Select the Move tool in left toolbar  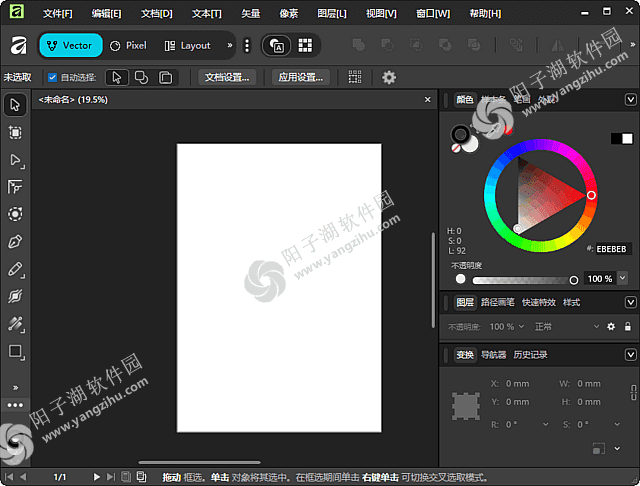pos(15,105)
